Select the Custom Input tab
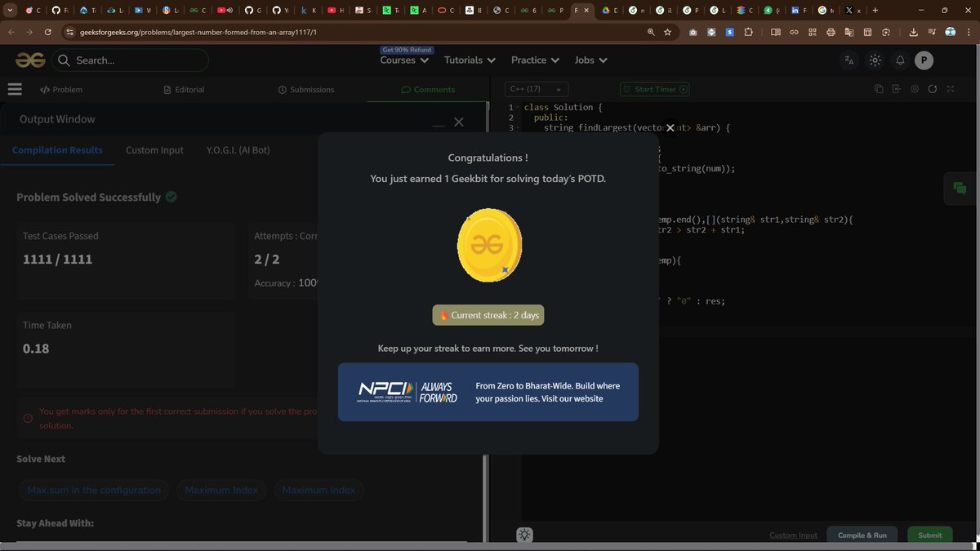The height and width of the screenshot is (551, 980). [154, 150]
